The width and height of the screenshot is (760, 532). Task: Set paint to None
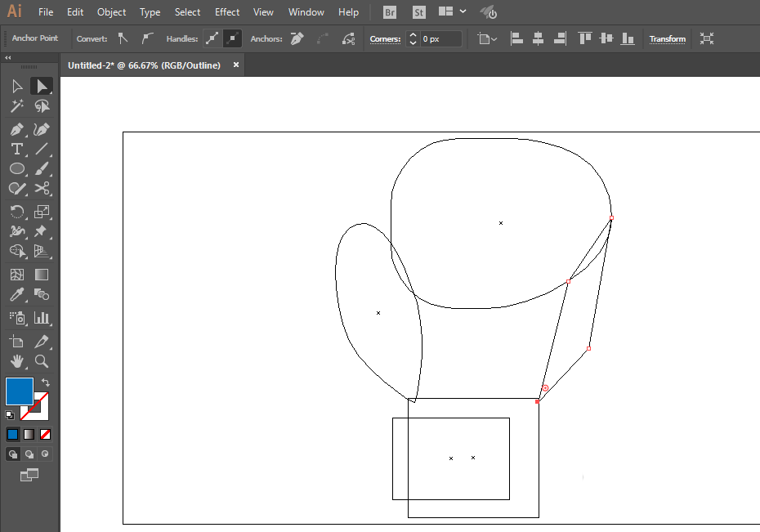45,435
